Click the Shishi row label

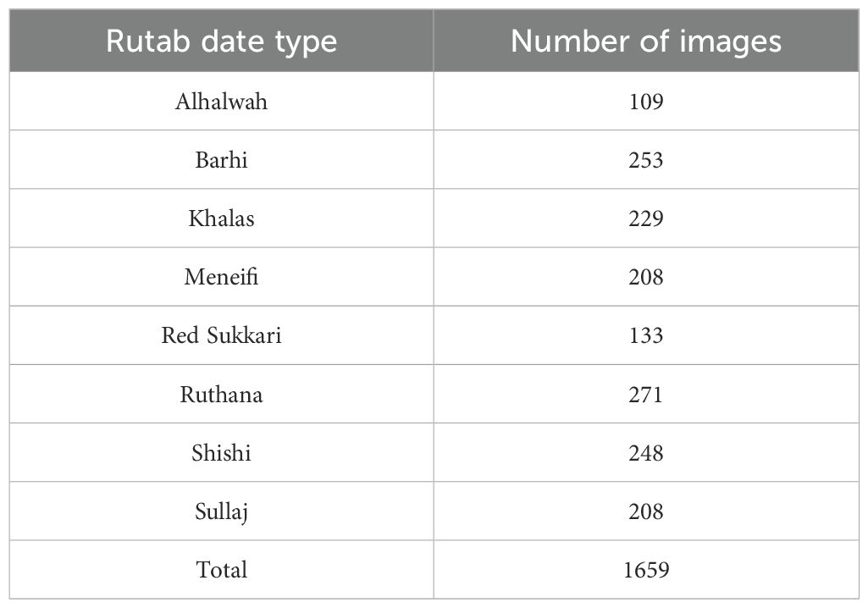(221, 452)
